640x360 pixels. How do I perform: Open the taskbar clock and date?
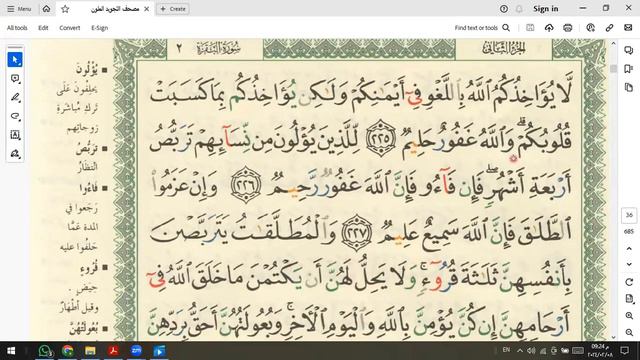pyautogui.click(x=599, y=350)
